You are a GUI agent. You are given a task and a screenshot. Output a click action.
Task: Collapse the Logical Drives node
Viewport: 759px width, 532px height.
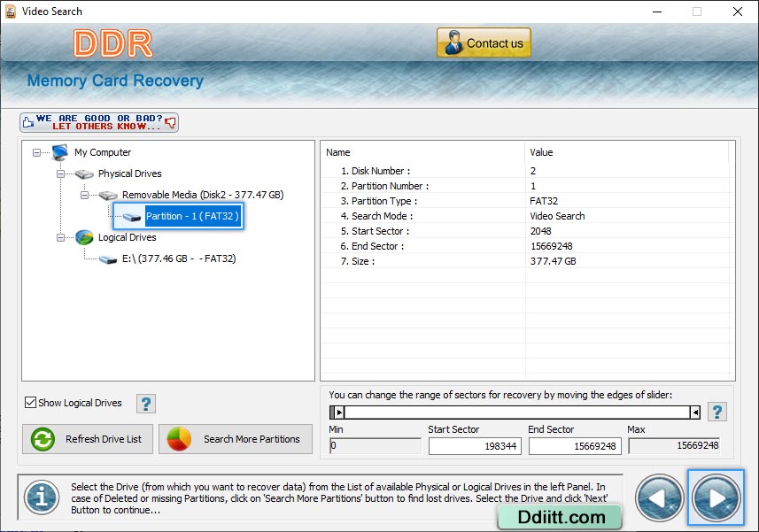pos(60,237)
